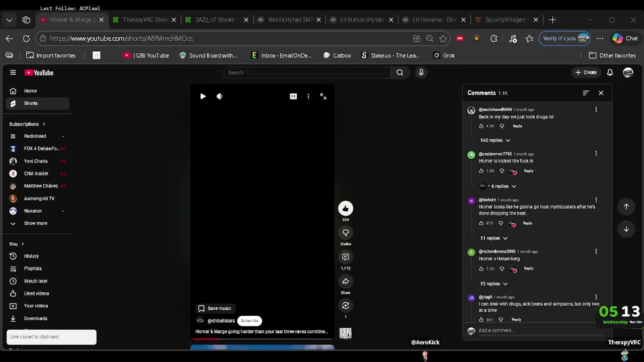Dislike this Short
This screenshot has width=644, height=362.
tap(346, 233)
